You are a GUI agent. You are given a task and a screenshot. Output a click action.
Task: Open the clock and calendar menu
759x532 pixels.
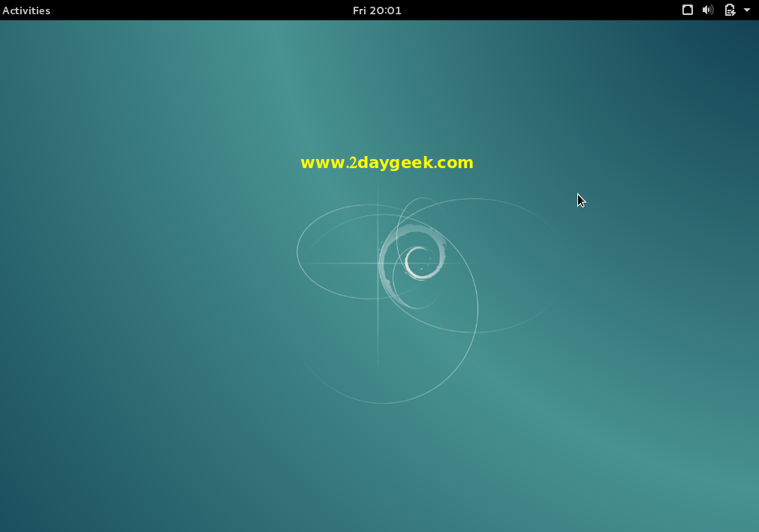click(x=377, y=11)
